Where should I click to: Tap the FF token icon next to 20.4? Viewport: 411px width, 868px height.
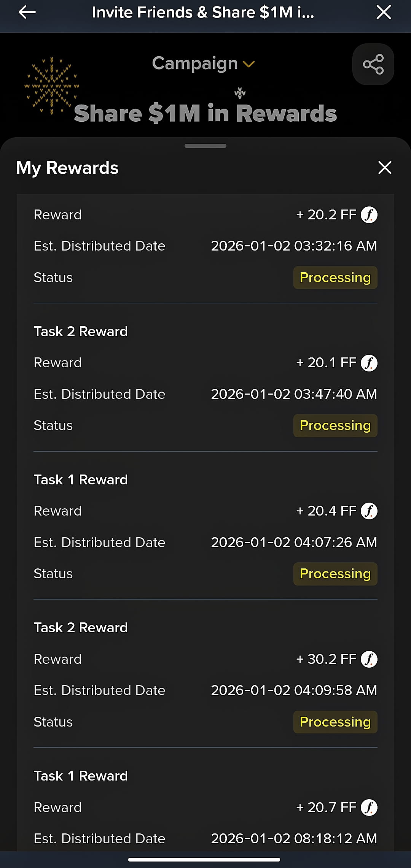369,511
